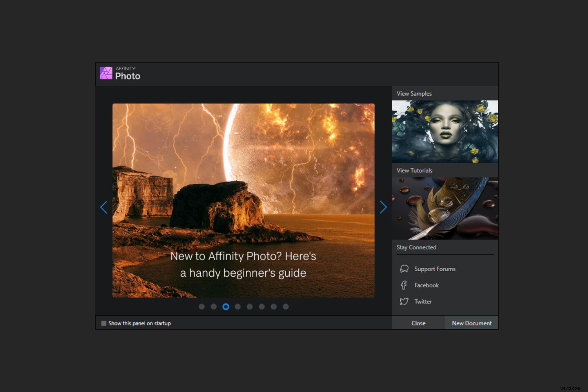Image resolution: width=588 pixels, height=392 pixels.
Task: Click the left carousel navigation arrow
Action: click(x=104, y=207)
